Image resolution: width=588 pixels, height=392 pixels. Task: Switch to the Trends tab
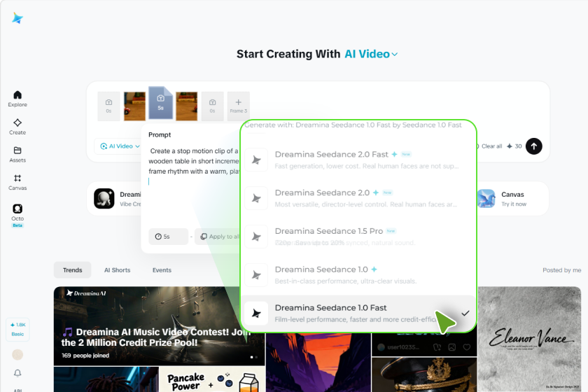(x=72, y=270)
